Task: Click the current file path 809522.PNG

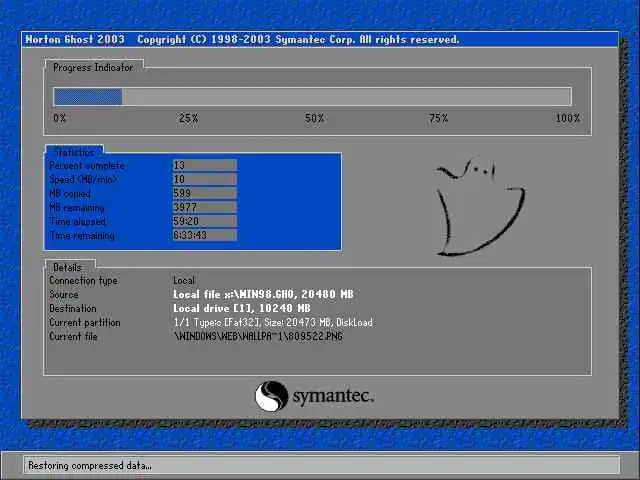Action: pos(258,337)
